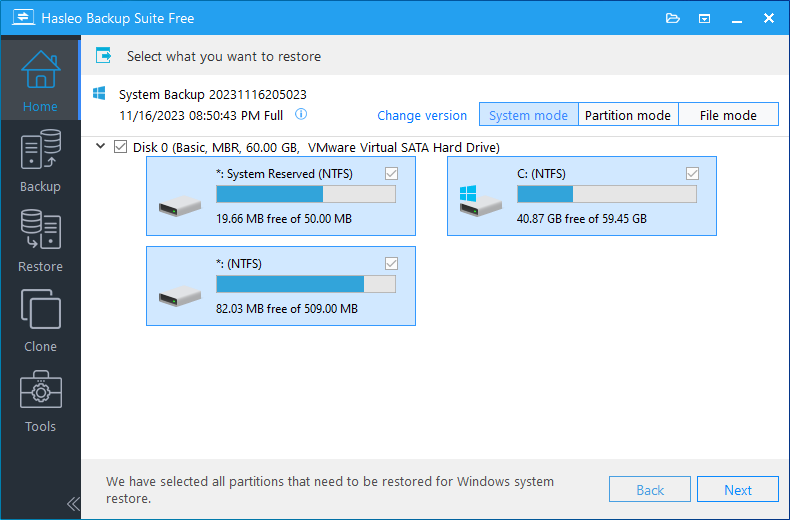Go to Restore section in sidebar
Viewport: 790px width, 520px height.
point(40,241)
